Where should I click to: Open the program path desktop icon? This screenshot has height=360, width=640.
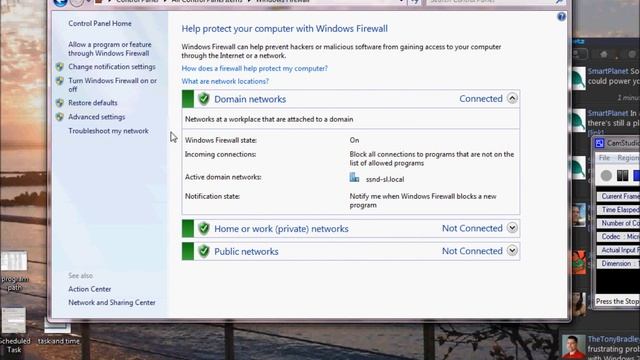coord(14,271)
